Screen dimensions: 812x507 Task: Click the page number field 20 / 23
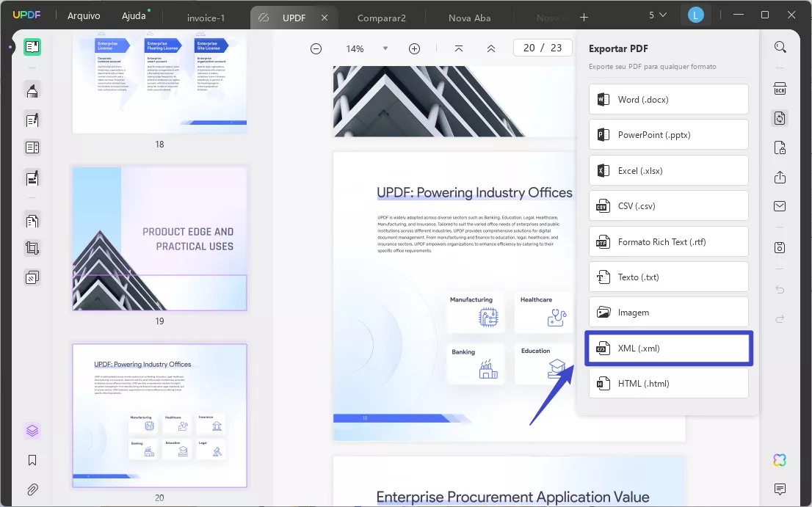(x=543, y=48)
